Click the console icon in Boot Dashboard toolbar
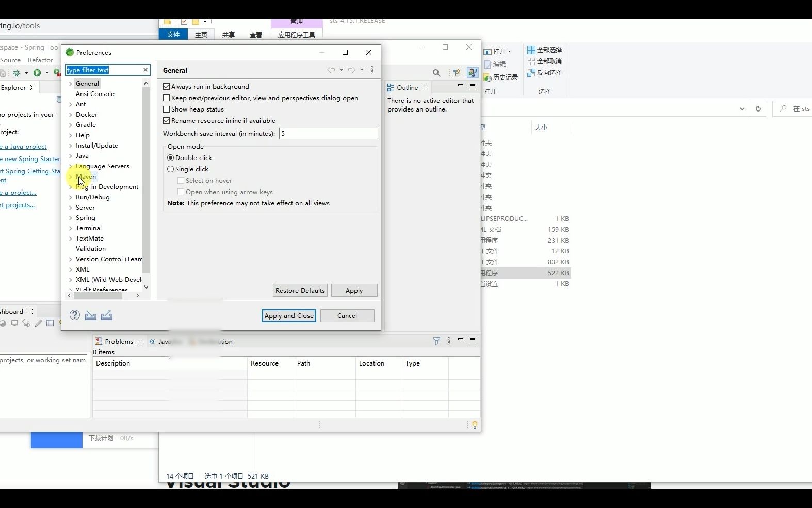Image resolution: width=812 pixels, height=508 pixels. [14, 323]
